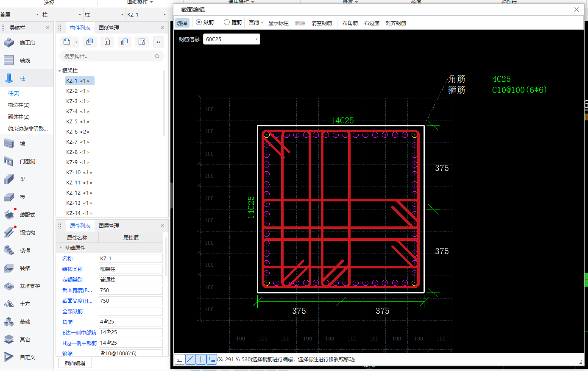The image size is (588, 371).
Task: Select 施工段 in navigation bar
Action: [x=27, y=43]
